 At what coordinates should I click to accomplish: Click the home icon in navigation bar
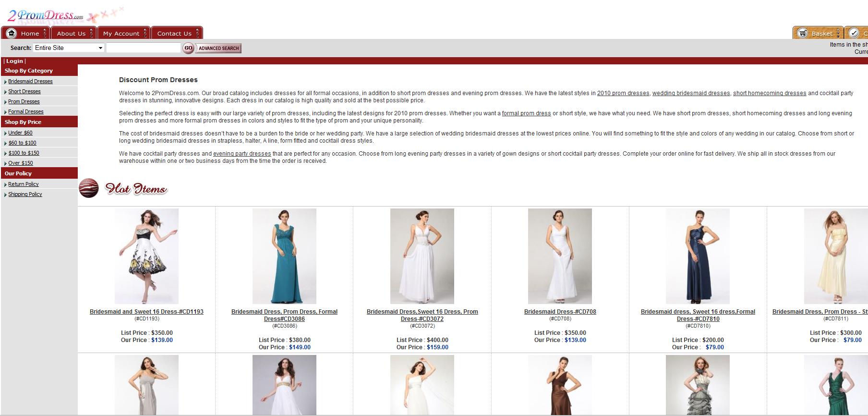(12, 33)
